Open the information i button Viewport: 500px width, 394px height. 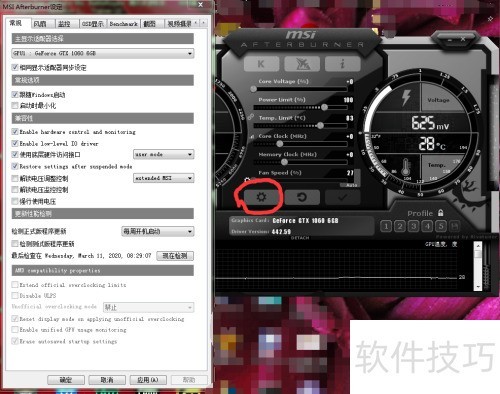click(343, 64)
